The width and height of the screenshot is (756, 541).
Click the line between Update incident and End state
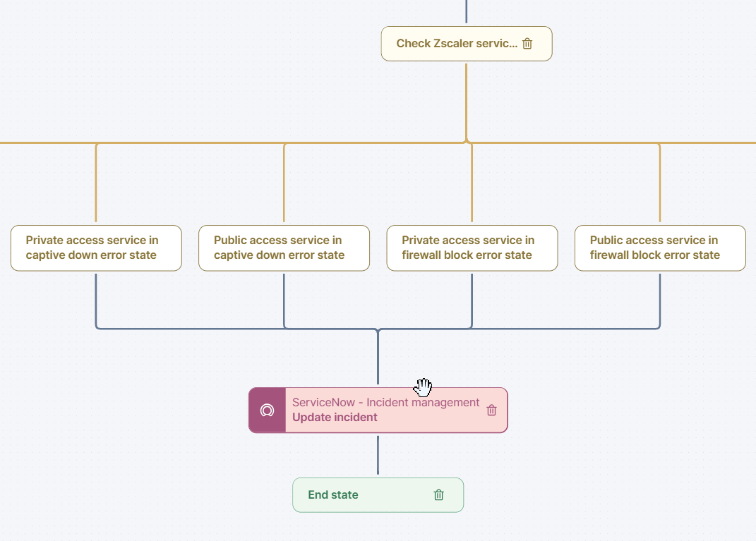(378, 455)
